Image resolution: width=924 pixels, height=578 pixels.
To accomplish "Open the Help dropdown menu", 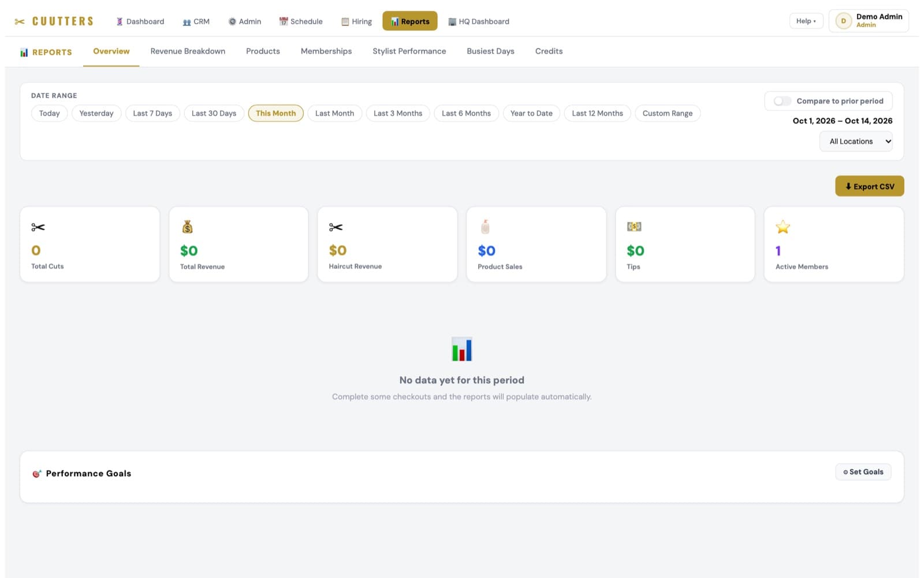I will click(x=806, y=21).
